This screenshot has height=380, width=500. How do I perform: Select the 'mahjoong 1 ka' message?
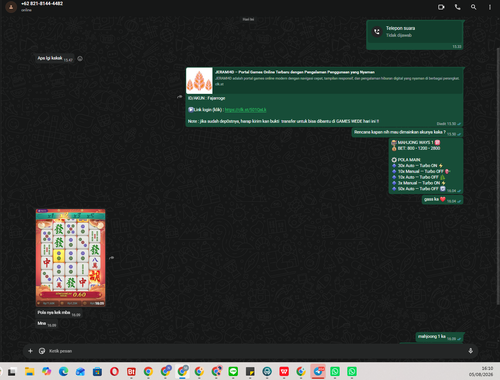point(439,337)
